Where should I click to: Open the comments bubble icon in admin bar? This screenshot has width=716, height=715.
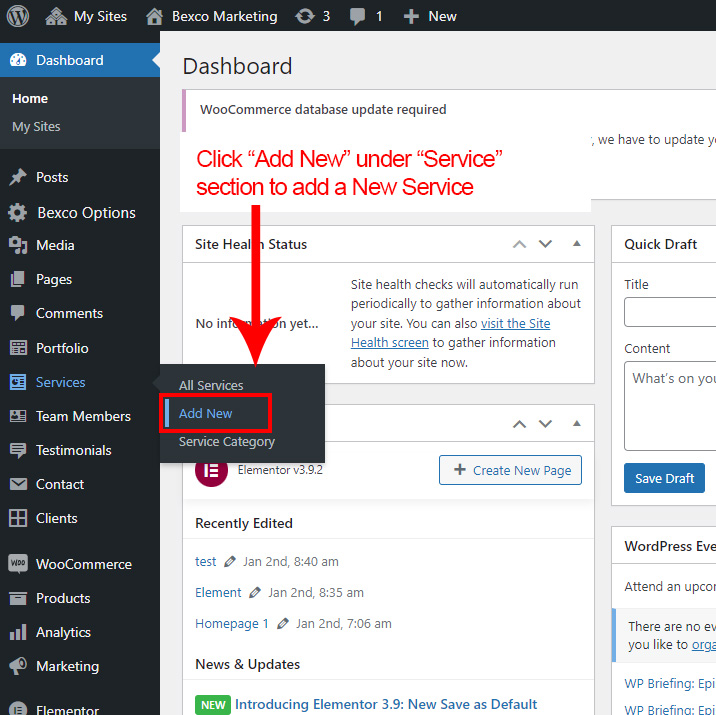click(358, 16)
